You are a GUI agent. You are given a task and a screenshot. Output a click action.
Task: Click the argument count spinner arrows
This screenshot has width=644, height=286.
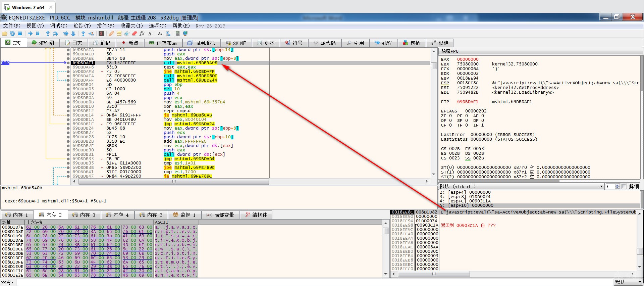pyautogui.click(x=618, y=187)
